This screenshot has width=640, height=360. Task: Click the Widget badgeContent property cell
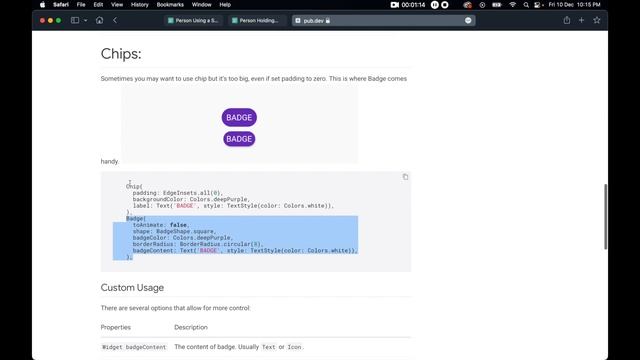tap(134, 347)
